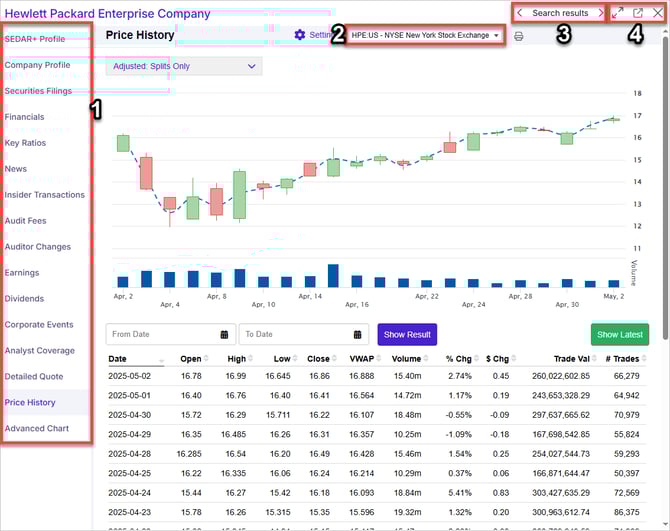Click the 2025-04-23 date cell
The width and height of the screenshot is (670, 531).
point(129,512)
